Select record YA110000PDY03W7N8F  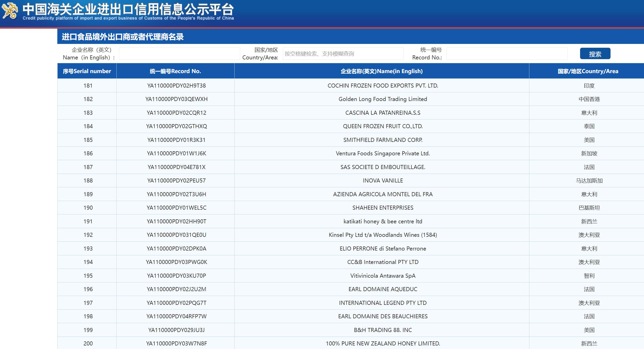[x=177, y=343]
